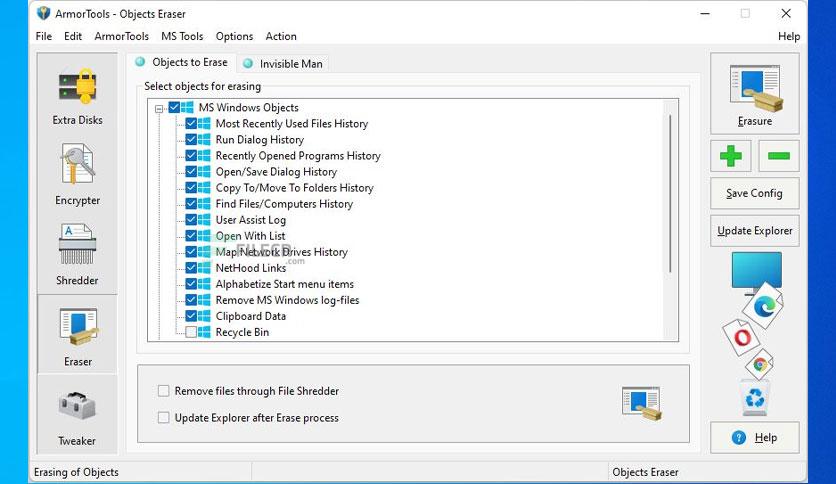Click the Help button at bottom right

click(x=754, y=438)
